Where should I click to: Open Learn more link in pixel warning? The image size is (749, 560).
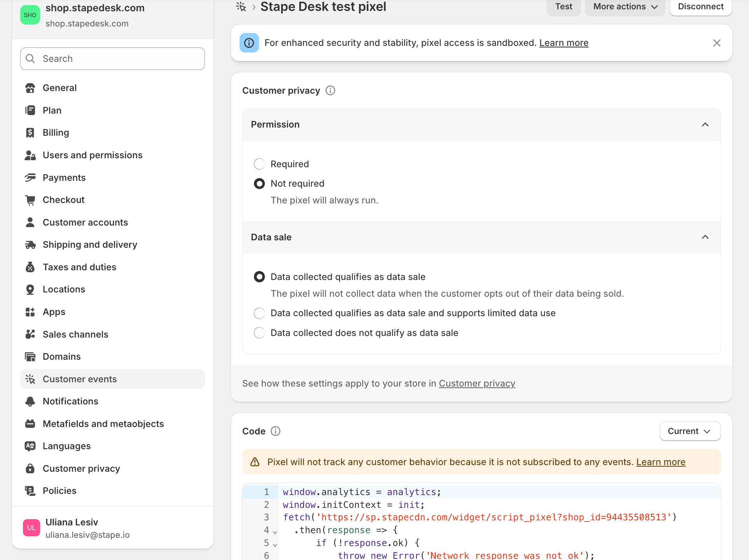click(x=661, y=462)
